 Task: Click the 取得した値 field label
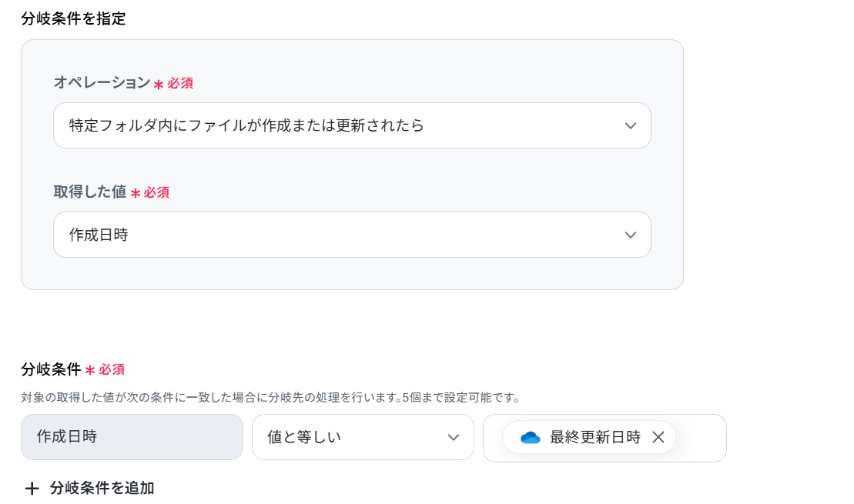[90, 192]
